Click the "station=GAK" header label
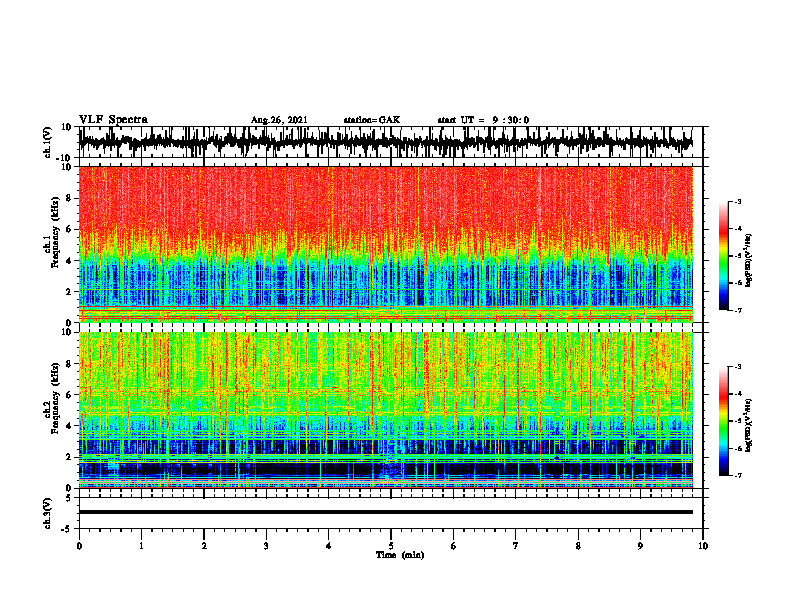This screenshot has width=792, height=612. 372,120
